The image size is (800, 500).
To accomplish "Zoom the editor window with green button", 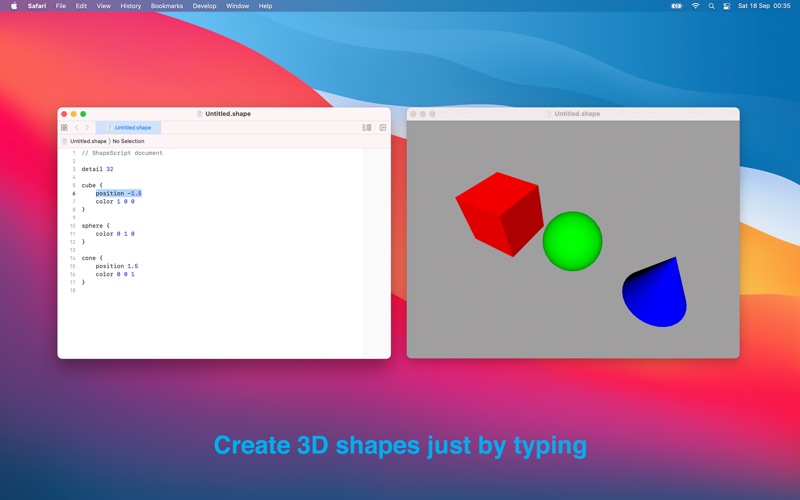I will coord(83,114).
